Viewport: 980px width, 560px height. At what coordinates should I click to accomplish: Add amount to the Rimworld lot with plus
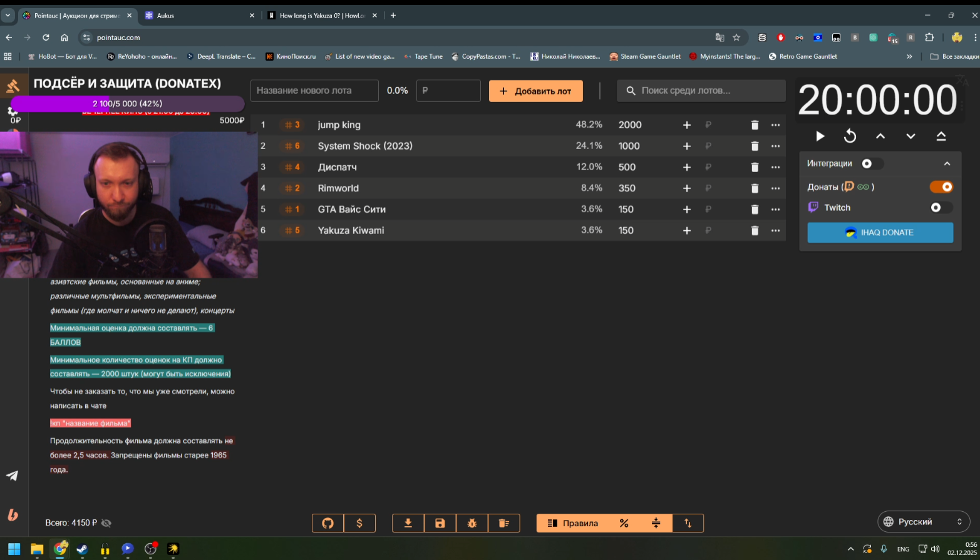687,188
